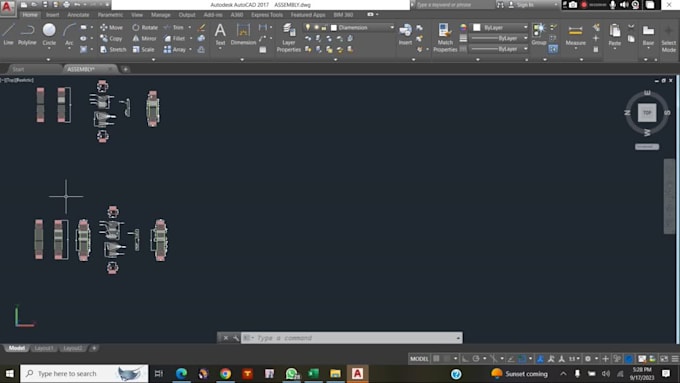Open the Express Tools ribbon tab
Viewport: 680px width, 383px height.
[267, 15]
